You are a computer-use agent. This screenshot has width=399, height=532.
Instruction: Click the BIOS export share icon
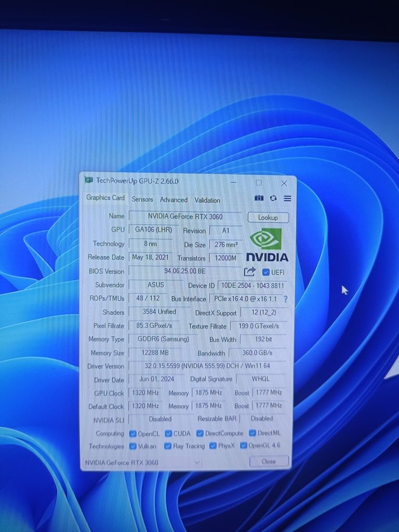point(249,272)
